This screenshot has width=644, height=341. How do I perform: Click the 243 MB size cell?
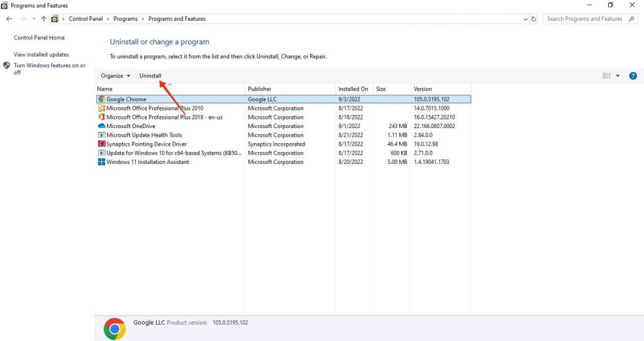tap(397, 126)
